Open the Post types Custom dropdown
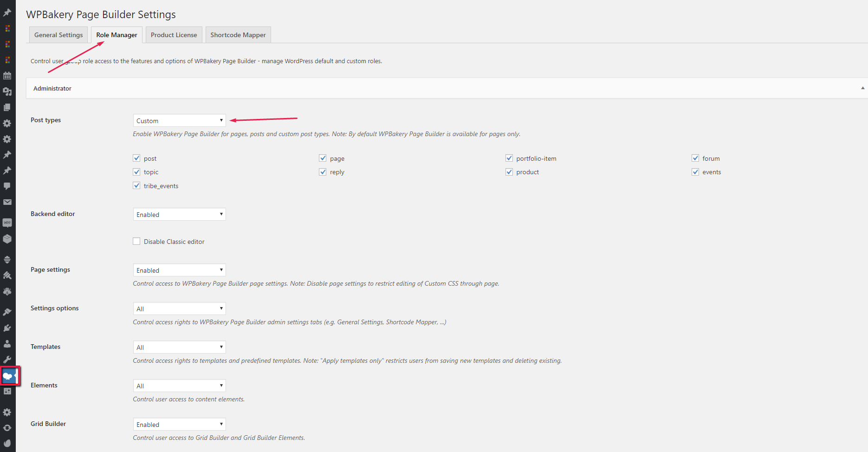The image size is (868, 452). coord(179,120)
